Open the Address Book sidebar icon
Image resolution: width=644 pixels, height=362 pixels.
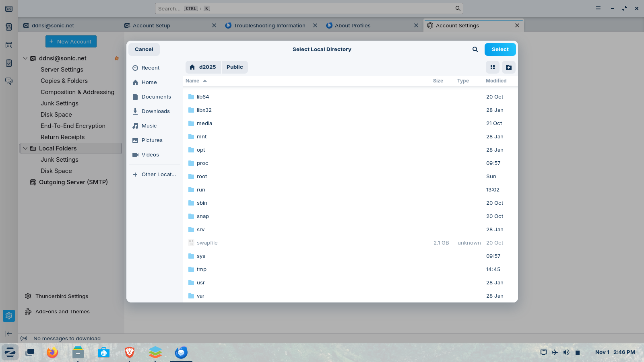point(9,27)
